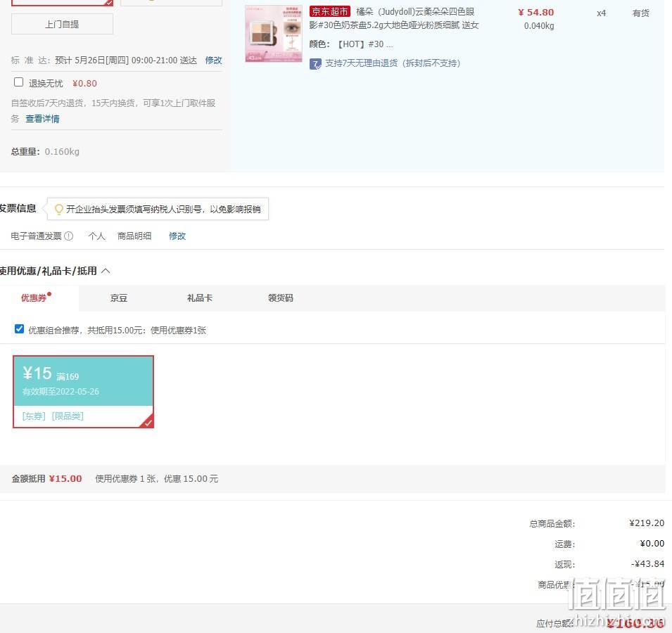
Task: Click the 支持7天无理由退货 text
Action: 393,63
